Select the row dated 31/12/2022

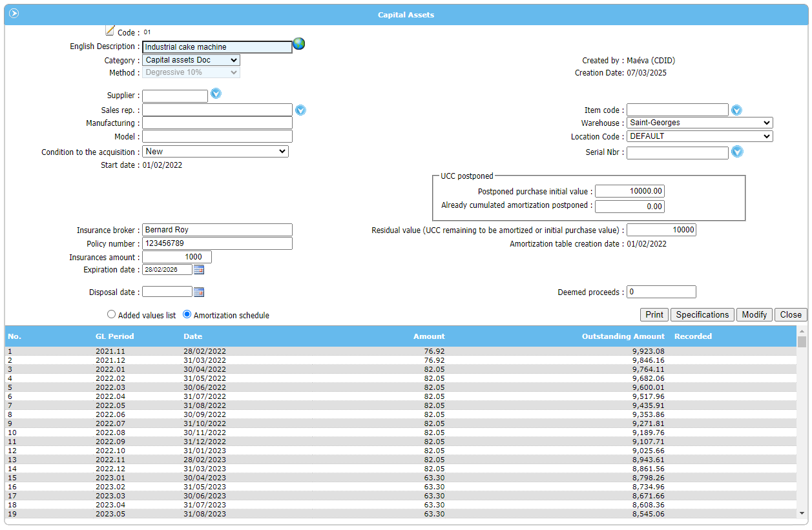(401, 442)
